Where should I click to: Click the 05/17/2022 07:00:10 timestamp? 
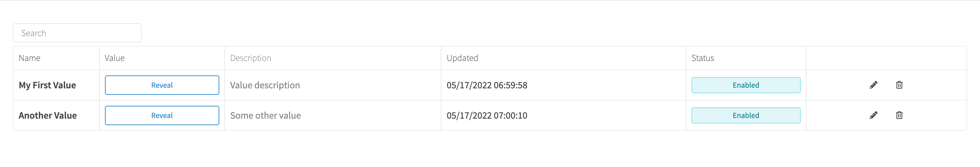click(x=487, y=115)
